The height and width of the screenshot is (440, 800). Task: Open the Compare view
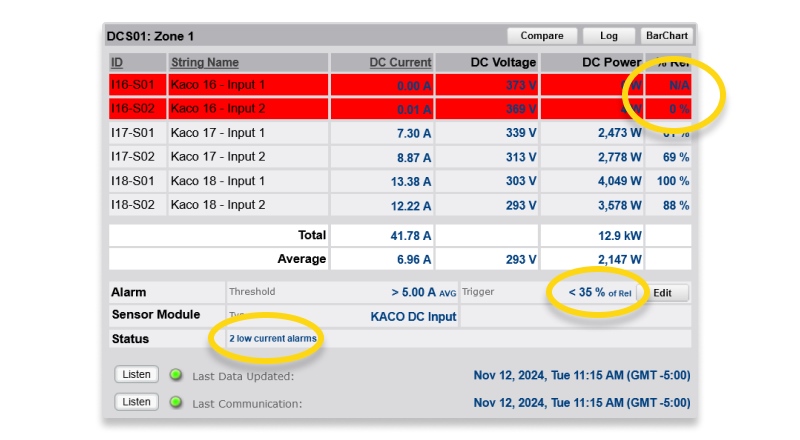point(542,36)
